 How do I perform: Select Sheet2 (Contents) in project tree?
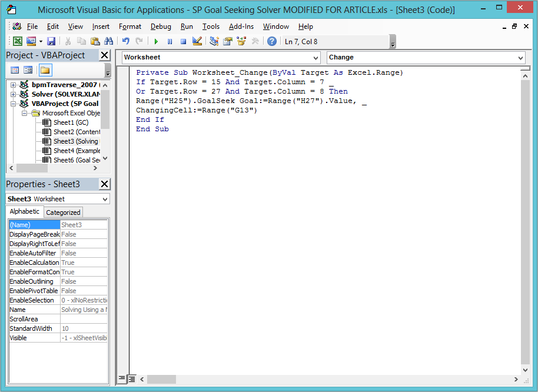[77, 132]
